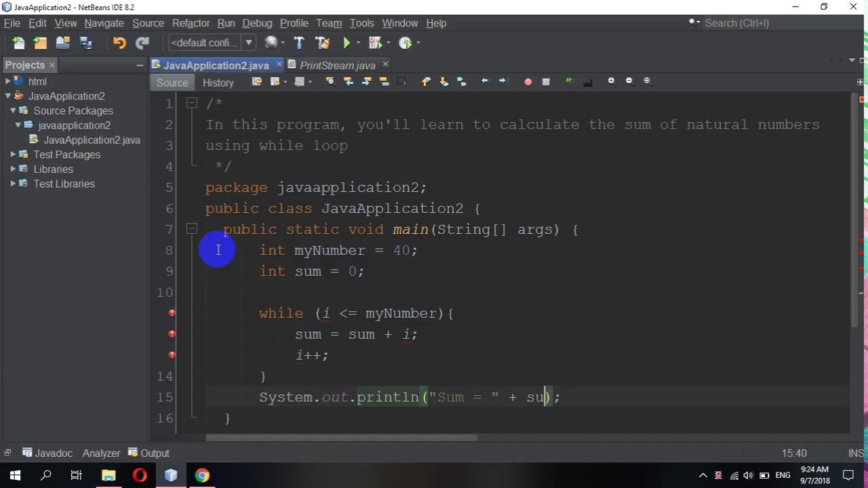Close the Projects panel tab

pyautogui.click(x=52, y=65)
